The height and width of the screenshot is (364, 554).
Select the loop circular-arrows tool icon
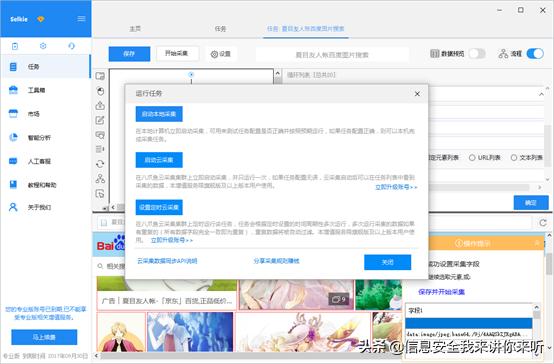coord(100,164)
